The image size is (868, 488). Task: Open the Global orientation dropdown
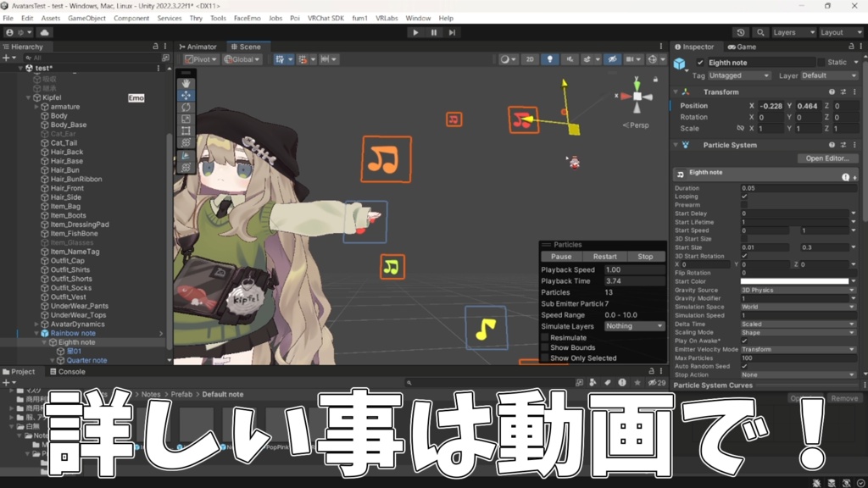(x=242, y=59)
